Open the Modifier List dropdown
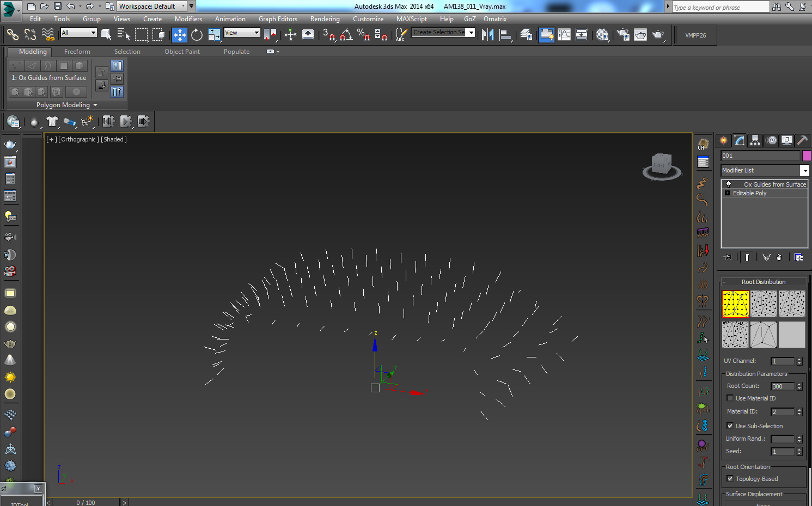 804,171
